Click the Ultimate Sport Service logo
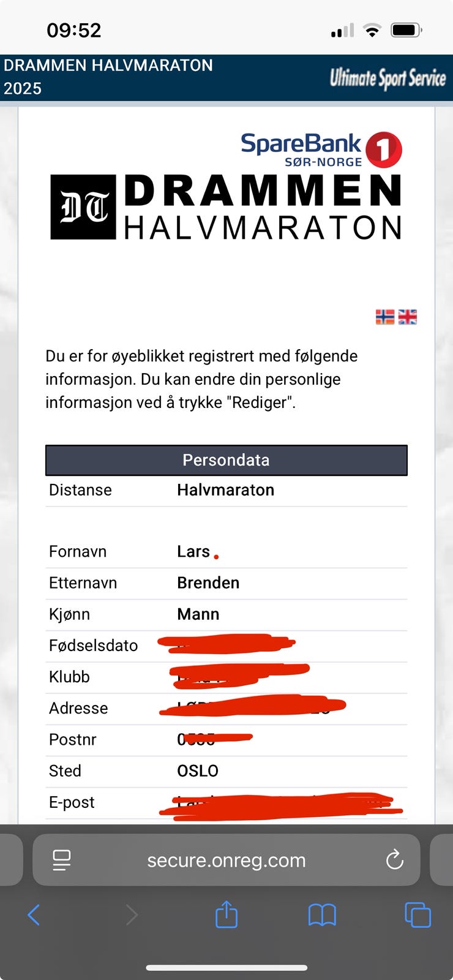The height and width of the screenshot is (980, 453). pyautogui.click(x=387, y=78)
